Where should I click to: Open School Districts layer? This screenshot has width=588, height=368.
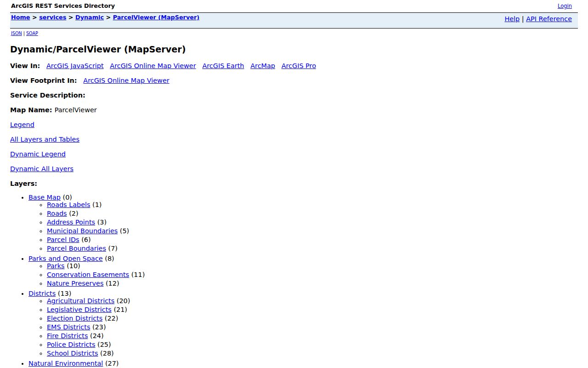[72, 353]
